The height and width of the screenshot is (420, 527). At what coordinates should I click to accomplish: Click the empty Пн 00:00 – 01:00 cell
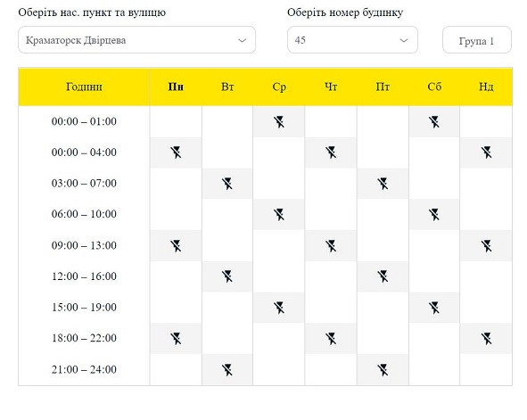pyautogui.click(x=176, y=121)
